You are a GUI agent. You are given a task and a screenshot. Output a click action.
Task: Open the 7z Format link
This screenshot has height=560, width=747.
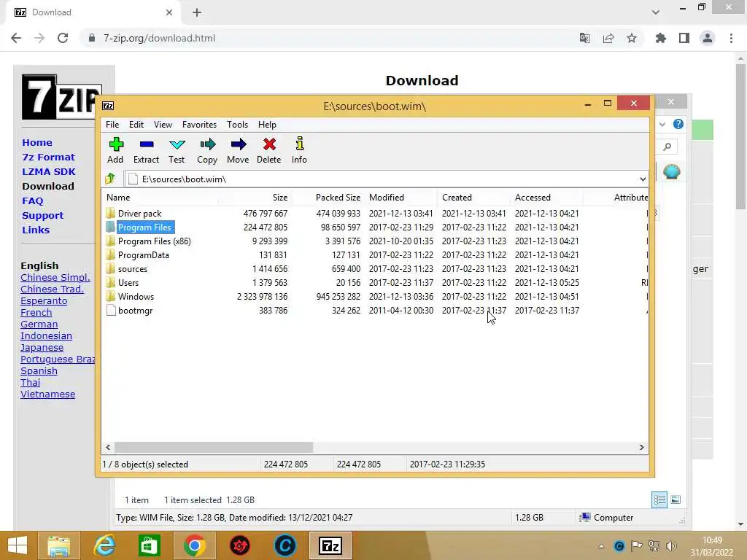(x=49, y=157)
